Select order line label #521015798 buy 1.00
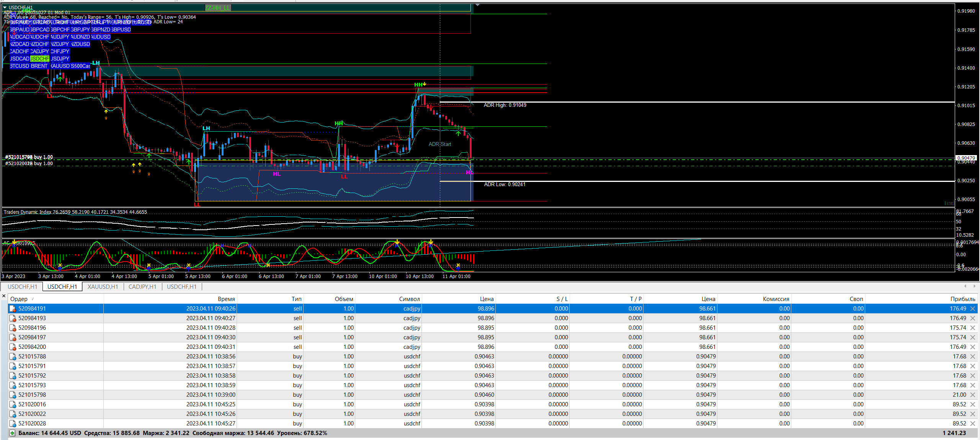 [29, 157]
